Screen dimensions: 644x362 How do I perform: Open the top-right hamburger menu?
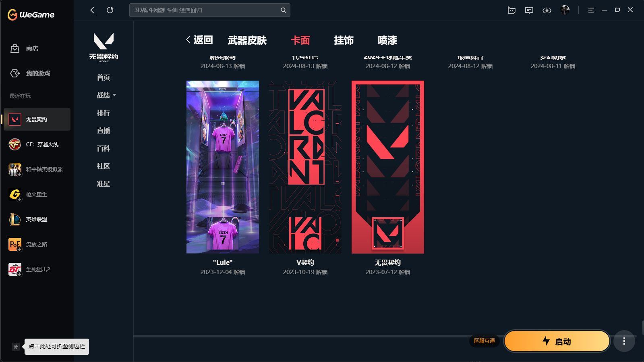click(591, 10)
